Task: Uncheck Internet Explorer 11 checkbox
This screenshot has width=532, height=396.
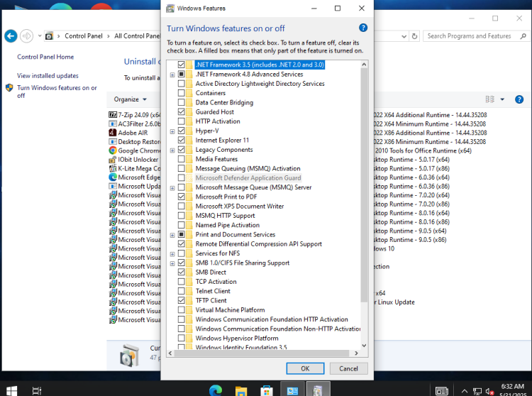Action: point(181,140)
